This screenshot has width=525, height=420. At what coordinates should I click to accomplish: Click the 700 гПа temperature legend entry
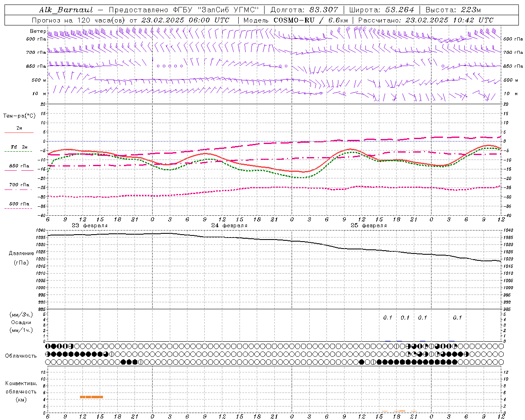pyautogui.click(x=19, y=185)
